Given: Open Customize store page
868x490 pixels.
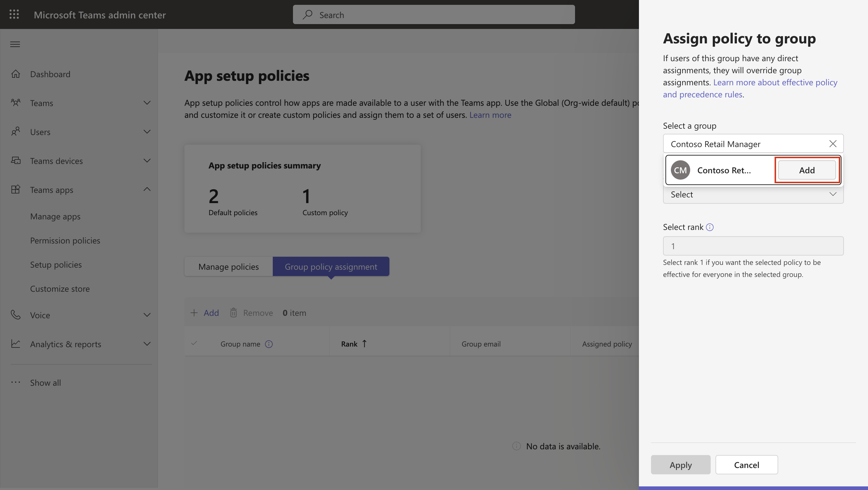Looking at the screenshot, I should tap(60, 289).
